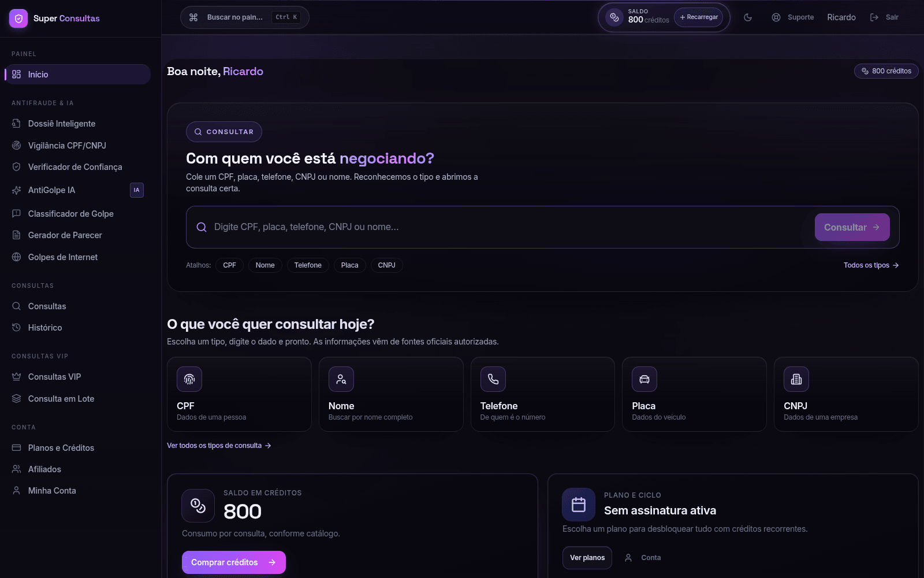Click the Recarregar button
924x578 pixels.
click(x=699, y=17)
